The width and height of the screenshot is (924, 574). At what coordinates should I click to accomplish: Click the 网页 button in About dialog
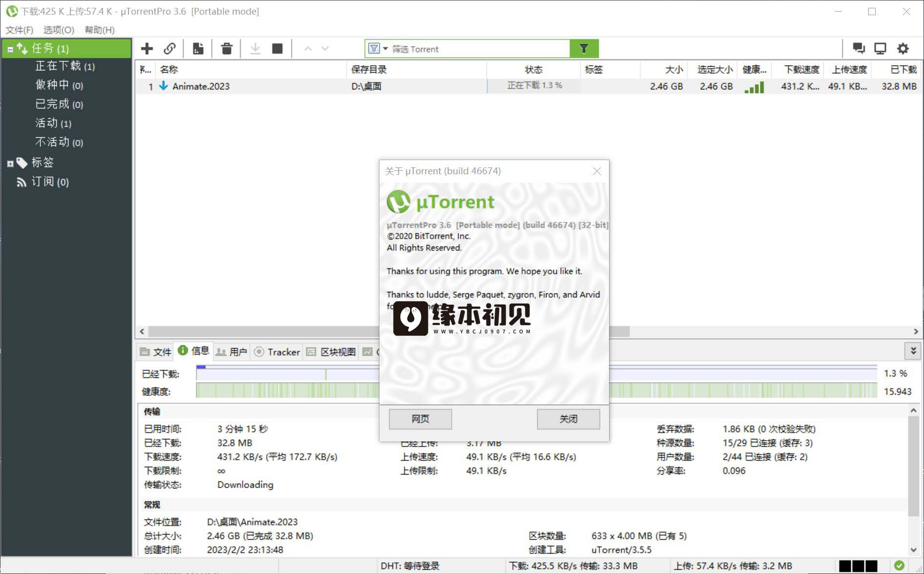[x=420, y=419]
